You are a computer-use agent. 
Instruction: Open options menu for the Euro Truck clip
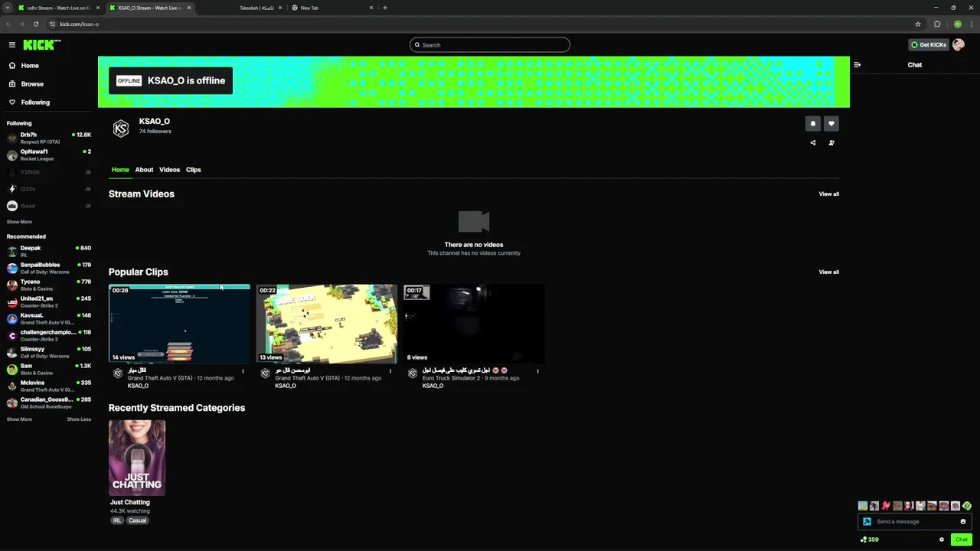(x=537, y=371)
